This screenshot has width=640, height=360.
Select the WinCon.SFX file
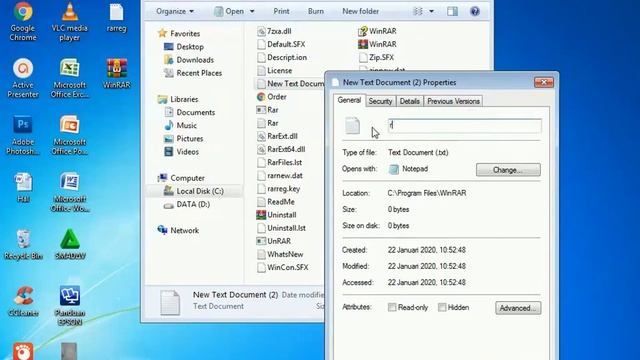pos(283,267)
